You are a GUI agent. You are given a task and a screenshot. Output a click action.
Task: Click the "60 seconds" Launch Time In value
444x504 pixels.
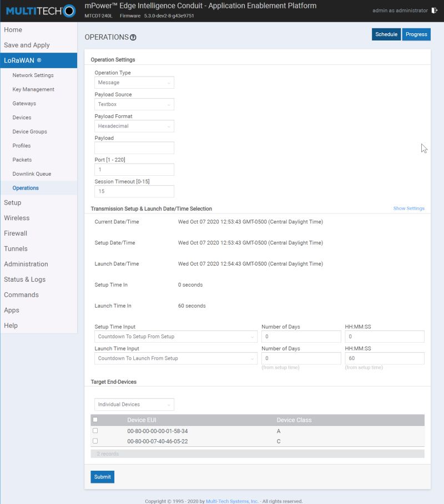pos(192,306)
